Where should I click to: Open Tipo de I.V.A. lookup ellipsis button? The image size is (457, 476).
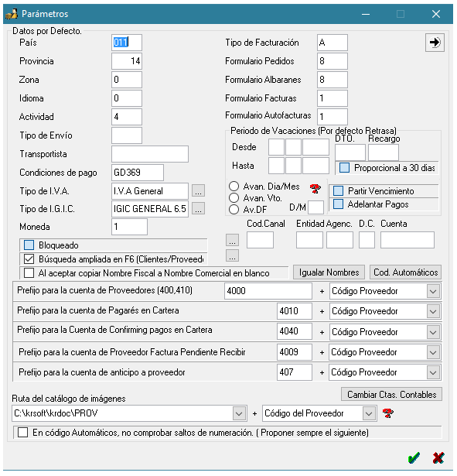coord(198,190)
